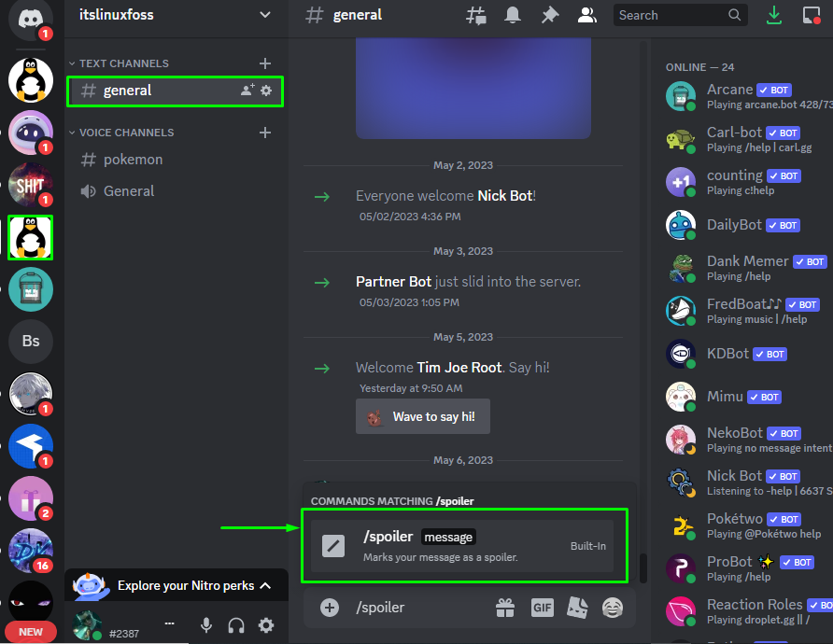Click Dank Memer in member list
This screenshot has height=644, width=833.
point(746,268)
